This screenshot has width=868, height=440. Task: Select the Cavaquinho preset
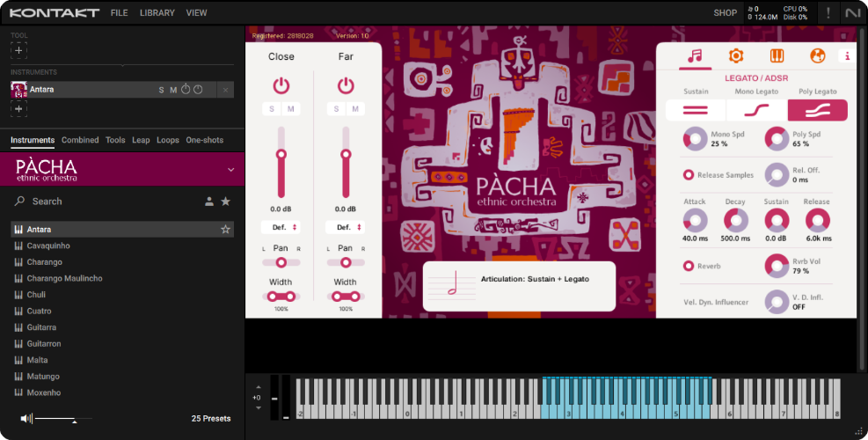(x=122, y=246)
